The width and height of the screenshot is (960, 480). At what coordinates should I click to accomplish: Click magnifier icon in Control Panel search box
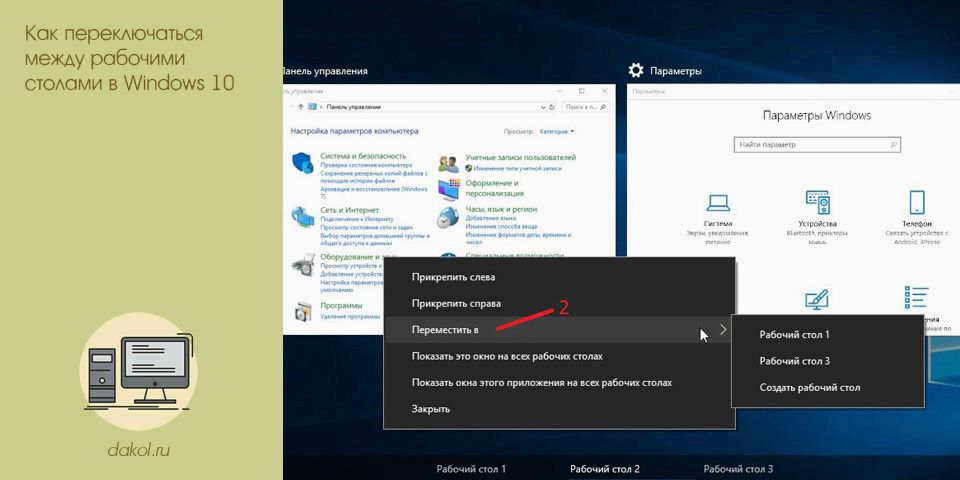point(604,107)
